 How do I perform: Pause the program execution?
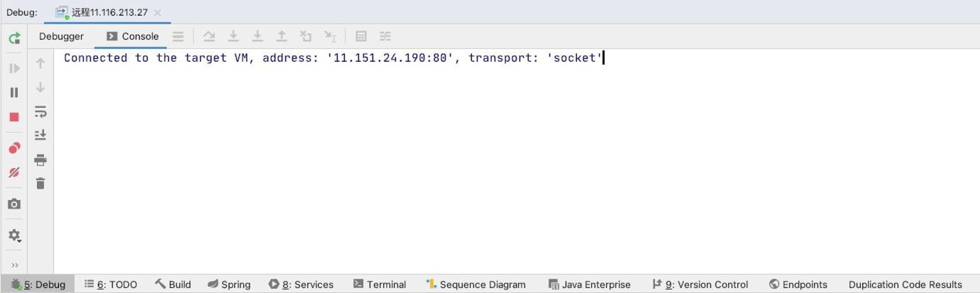(14, 92)
